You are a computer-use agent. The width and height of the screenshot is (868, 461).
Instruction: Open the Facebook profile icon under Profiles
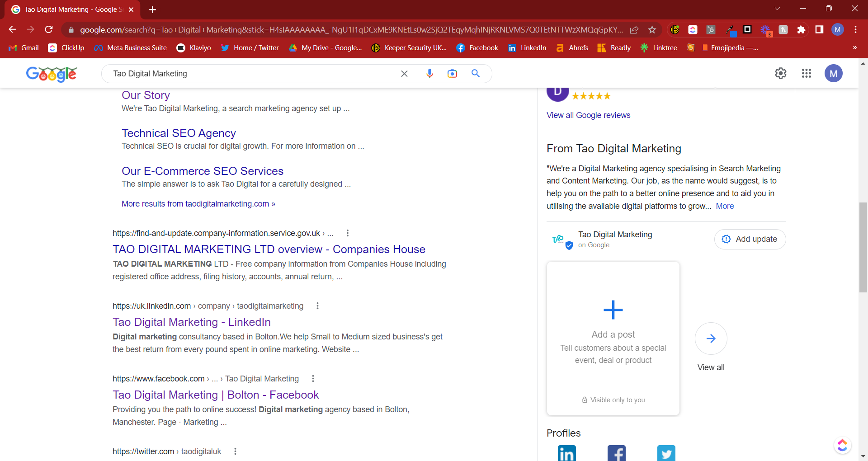[617, 453]
